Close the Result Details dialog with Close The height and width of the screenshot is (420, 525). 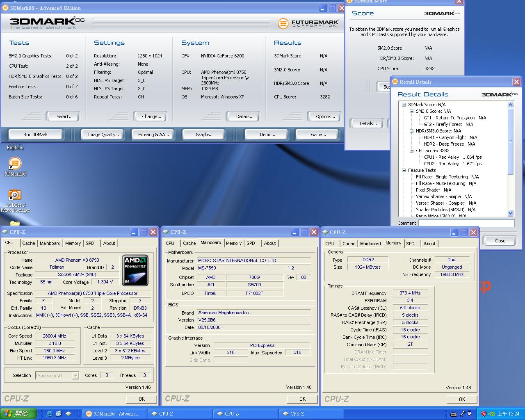pyautogui.click(x=500, y=241)
